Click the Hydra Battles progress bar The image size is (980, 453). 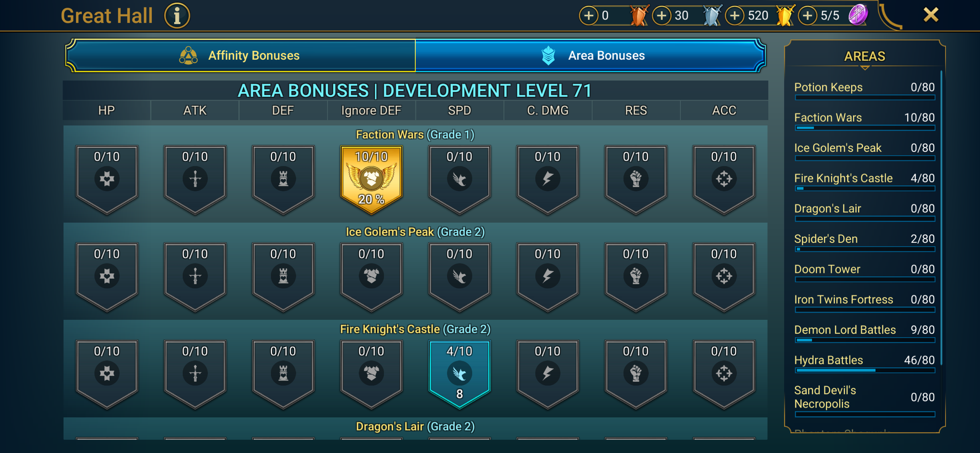click(865, 370)
